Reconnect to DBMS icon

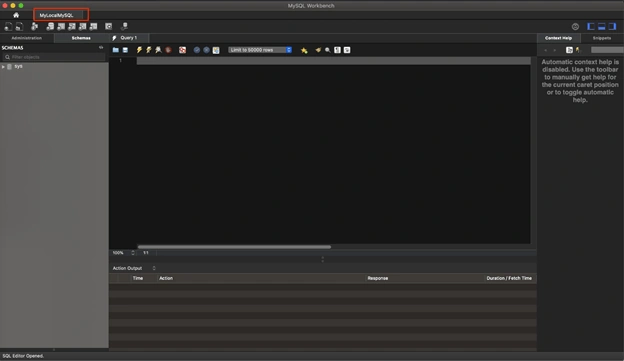coord(124,26)
